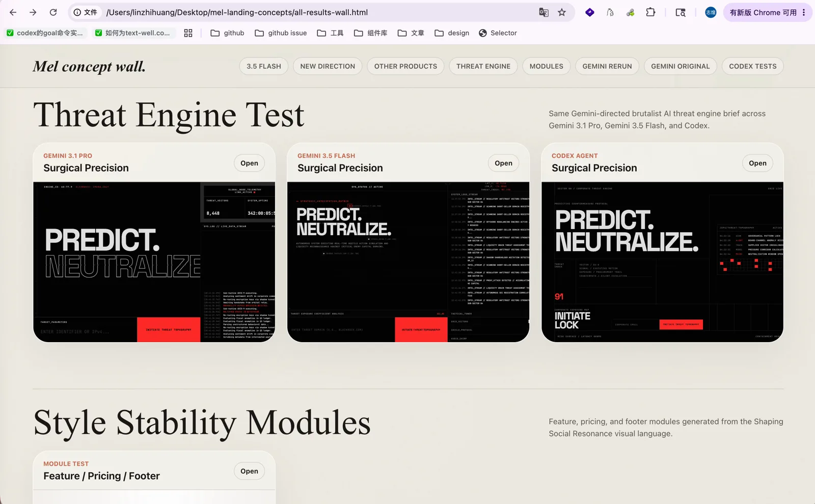
Task: Click the Gemini 3.5 Flash preview thumbnail
Action: pos(409,262)
